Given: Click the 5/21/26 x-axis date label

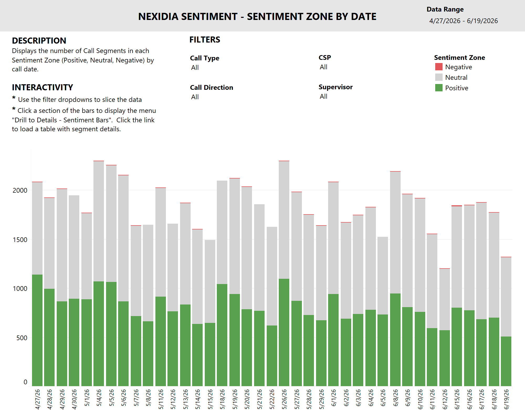Looking at the screenshot, I should click(260, 399).
